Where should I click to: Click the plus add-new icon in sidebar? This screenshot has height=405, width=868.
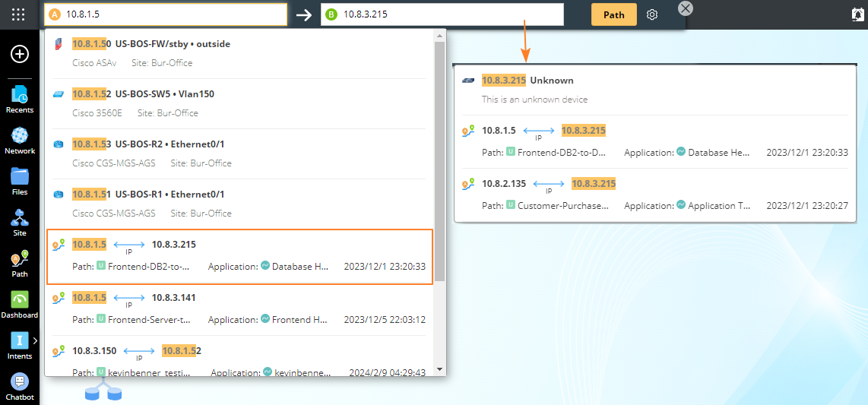20,54
